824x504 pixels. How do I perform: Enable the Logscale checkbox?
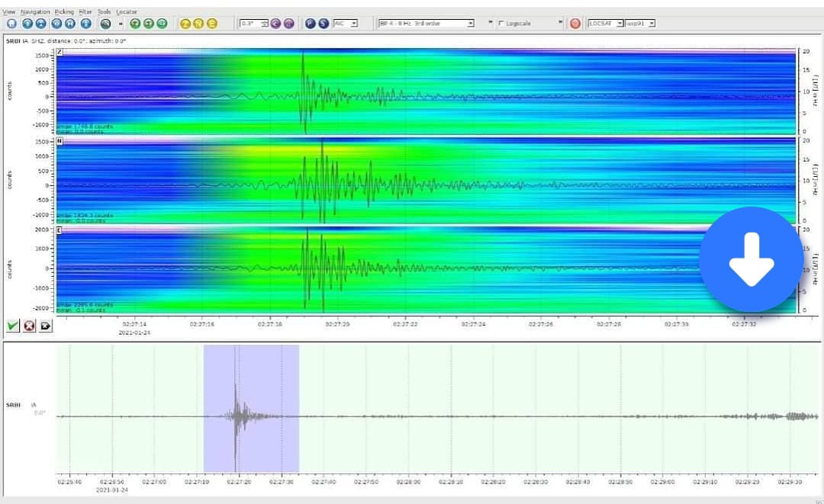(x=501, y=24)
